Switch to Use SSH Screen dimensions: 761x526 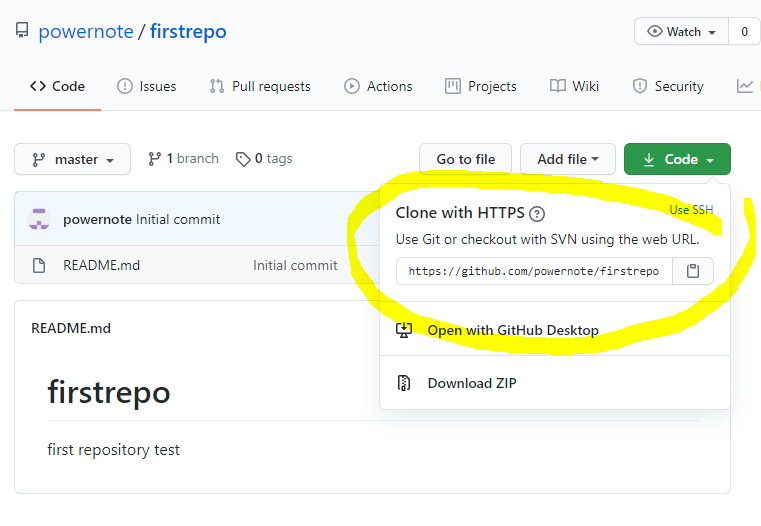pyautogui.click(x=692, y=210)
